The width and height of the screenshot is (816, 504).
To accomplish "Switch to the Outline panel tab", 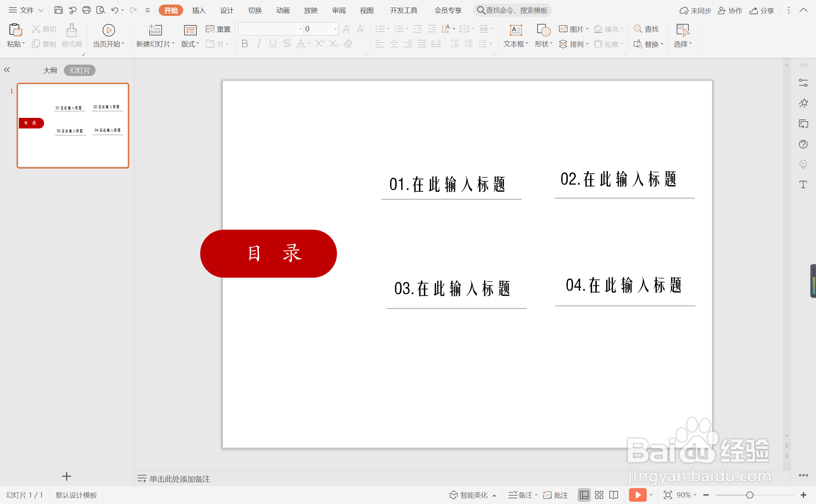I will [50, 70].
